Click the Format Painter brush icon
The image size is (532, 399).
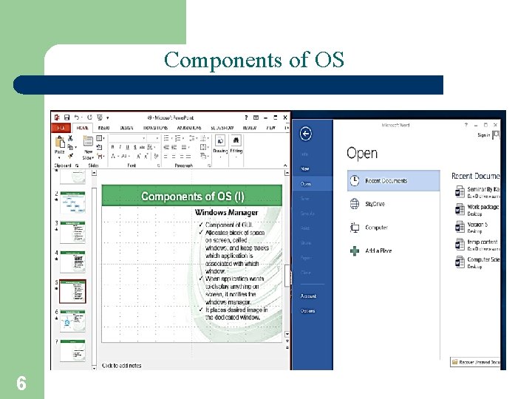click(x=71, y=156)
